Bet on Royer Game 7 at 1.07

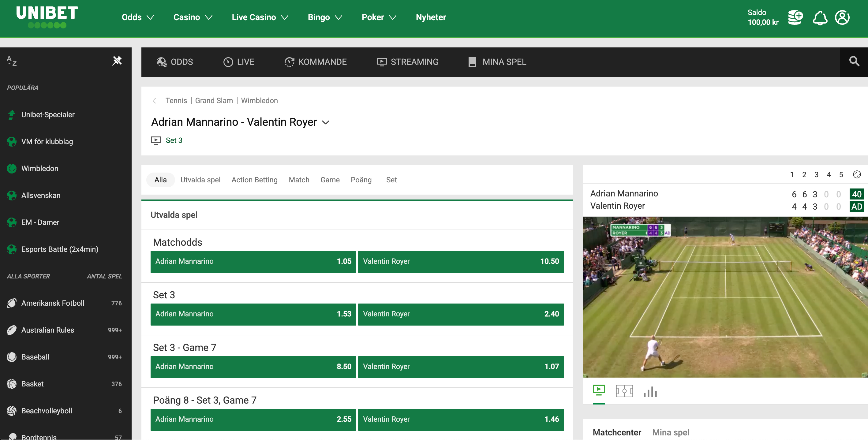pyautogui.click(x=461, y=367)
